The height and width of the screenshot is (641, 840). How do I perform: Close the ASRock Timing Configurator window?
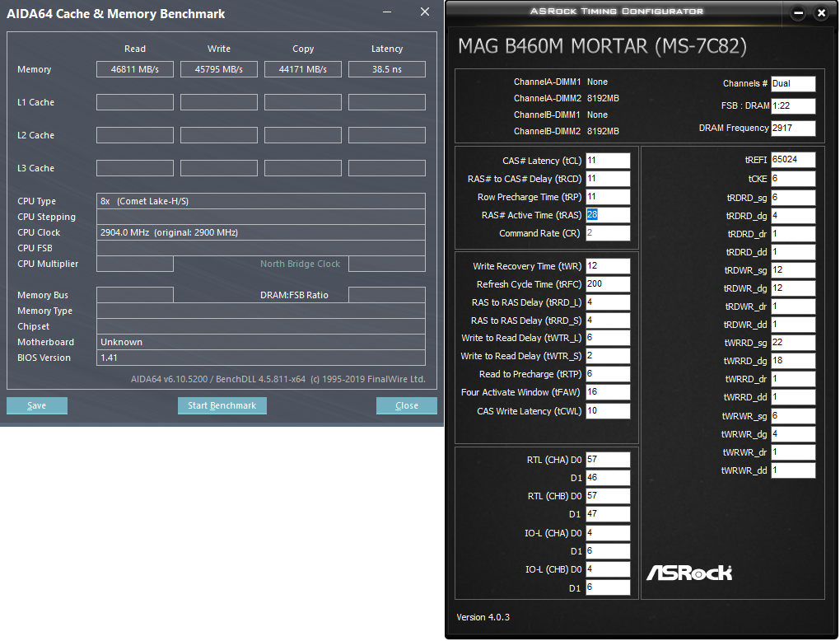click(x=821, y=13)
